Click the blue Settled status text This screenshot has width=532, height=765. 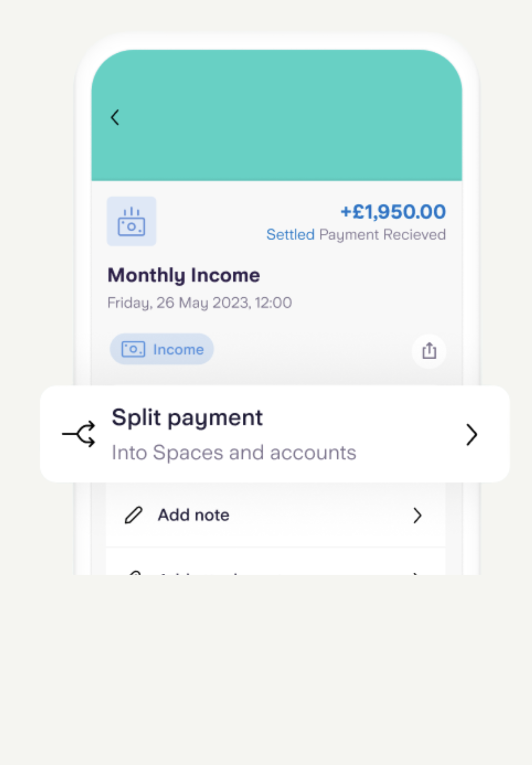(290, 235)
